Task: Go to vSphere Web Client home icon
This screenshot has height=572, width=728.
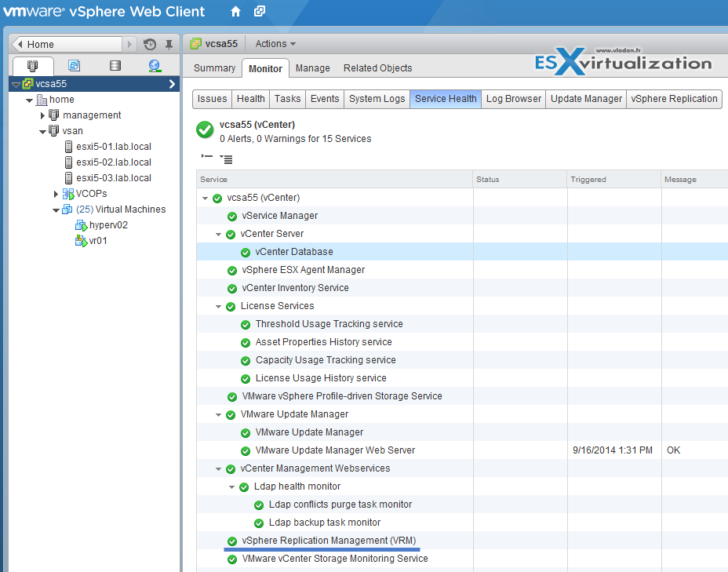Action: (235, 12)
